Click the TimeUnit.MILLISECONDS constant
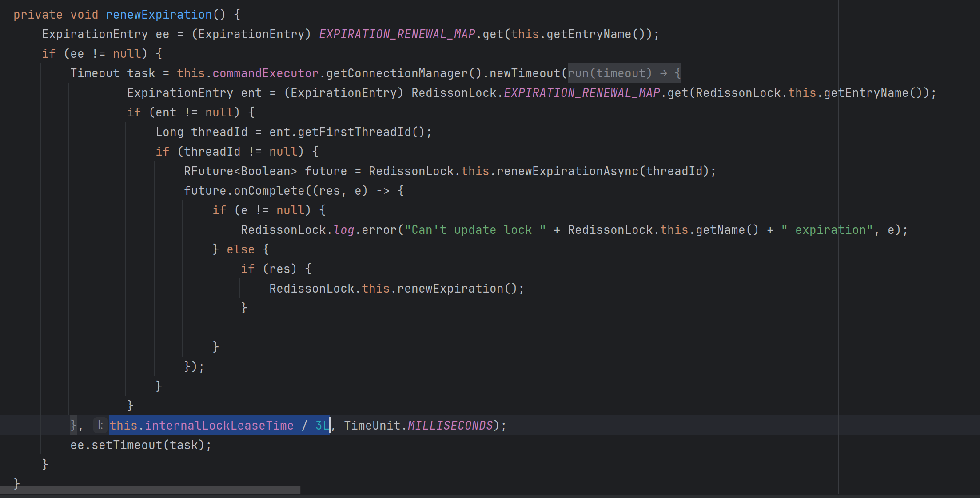Image resolution: width=980 pixels, height=498 pixels. 450,426
